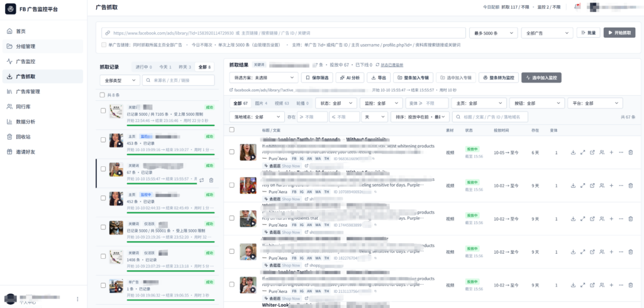Click the 开始抓取 start button

pyautogui.click(x=619, y=33)
